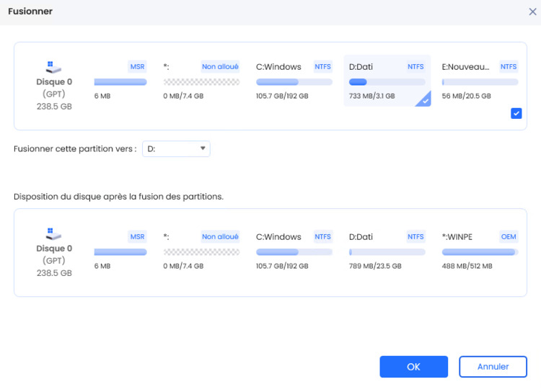Click the *:WINPE partition name

tap(457, 237)
